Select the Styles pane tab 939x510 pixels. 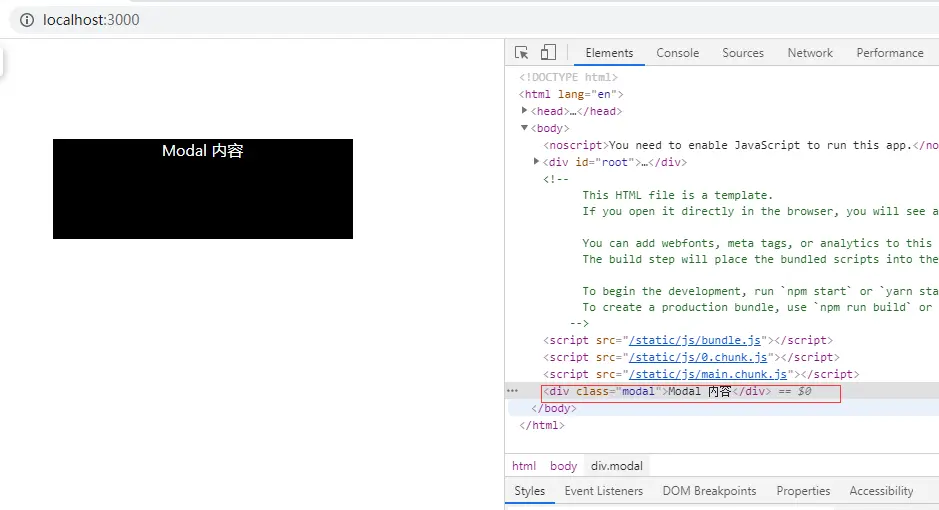[529, 491]
